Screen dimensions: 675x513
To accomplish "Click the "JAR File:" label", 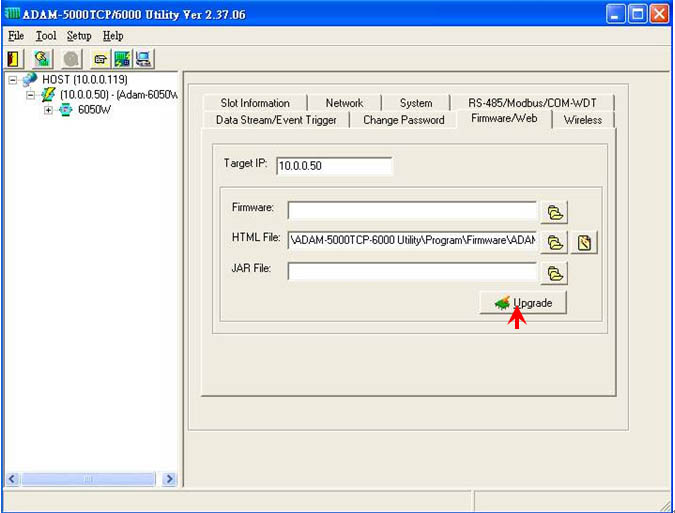I will coord(251,268).
